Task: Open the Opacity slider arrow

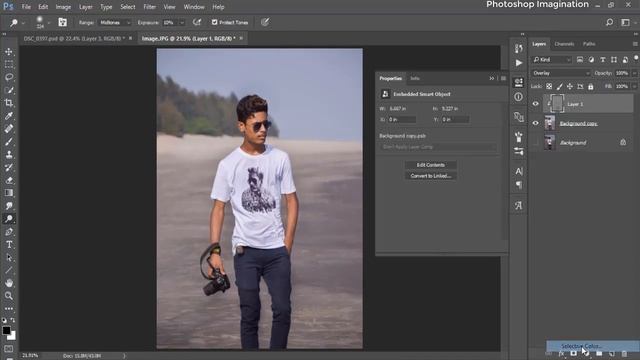Action: coord(634,73)
